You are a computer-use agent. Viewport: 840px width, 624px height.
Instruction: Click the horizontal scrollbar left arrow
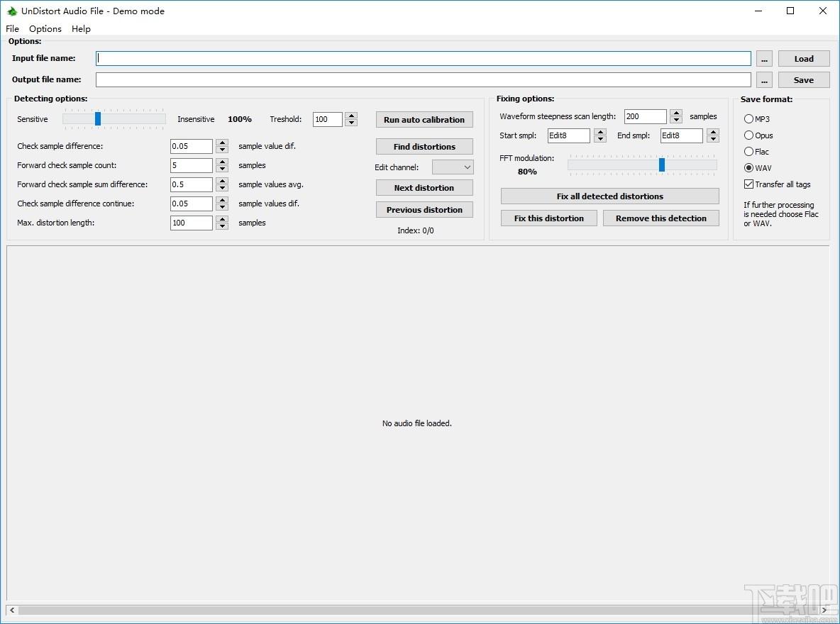click(x=12, y=610)
